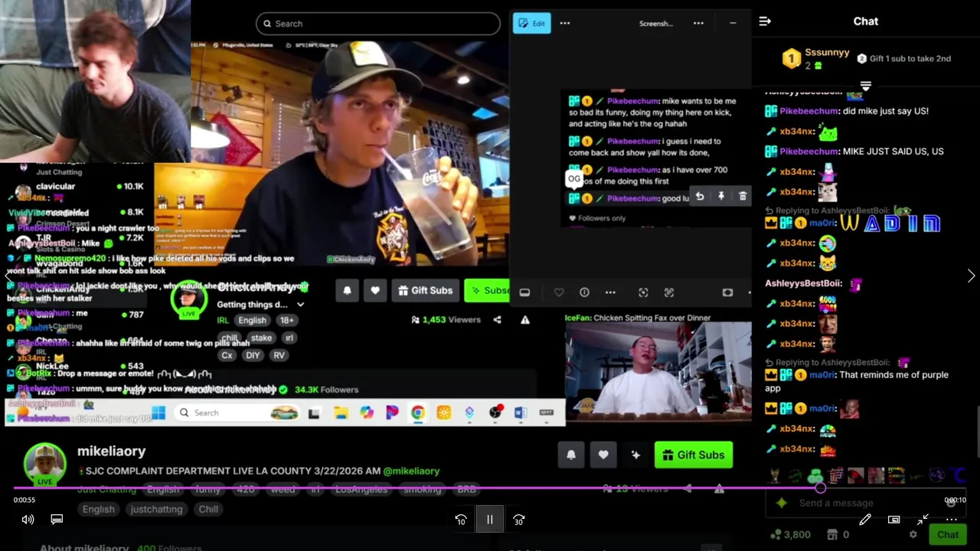Select the RV tag under ChickenAndy
980x551 pixels.
(x=279, y=355)
